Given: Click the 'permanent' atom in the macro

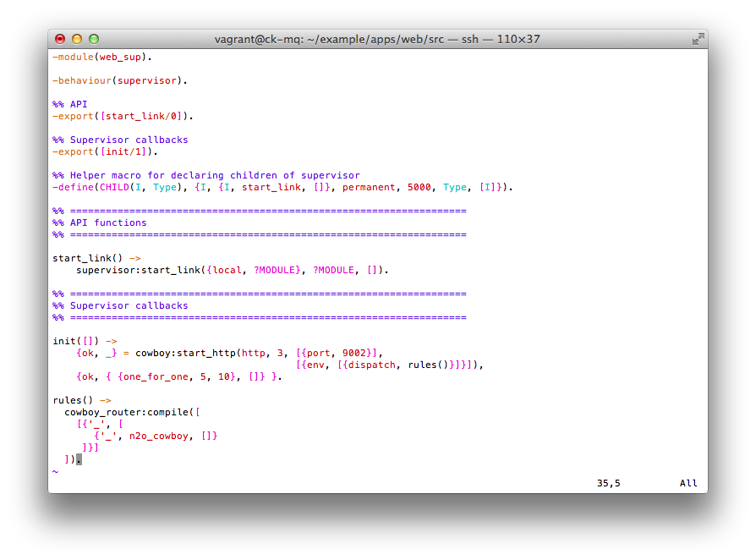Looking at the screenshot, I should coord(369,188).
